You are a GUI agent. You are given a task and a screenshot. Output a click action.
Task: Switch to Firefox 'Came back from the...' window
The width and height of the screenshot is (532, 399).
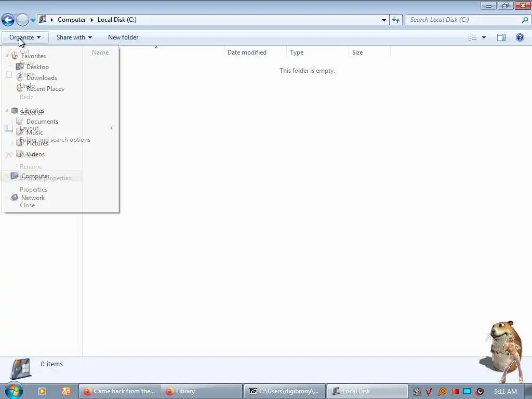point(119,391)
